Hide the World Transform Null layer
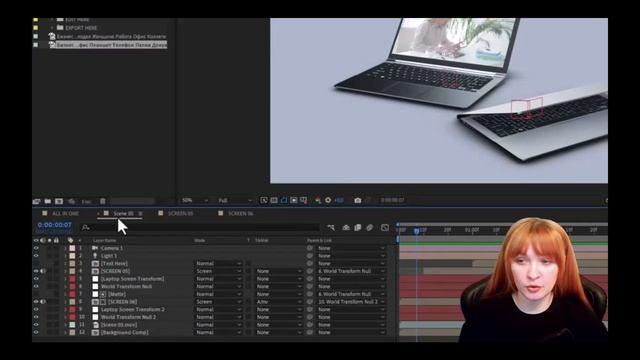Screen dimensions: 640x360 36,287
